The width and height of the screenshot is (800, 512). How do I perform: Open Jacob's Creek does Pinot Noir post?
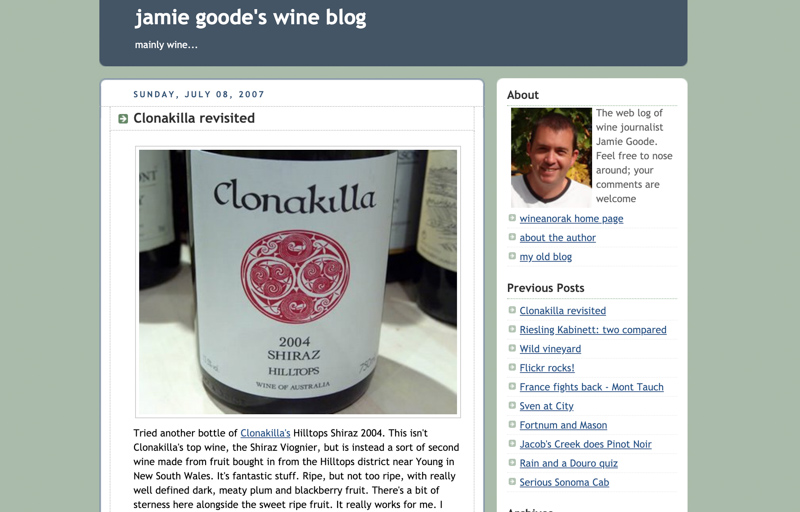click(585, 444)
